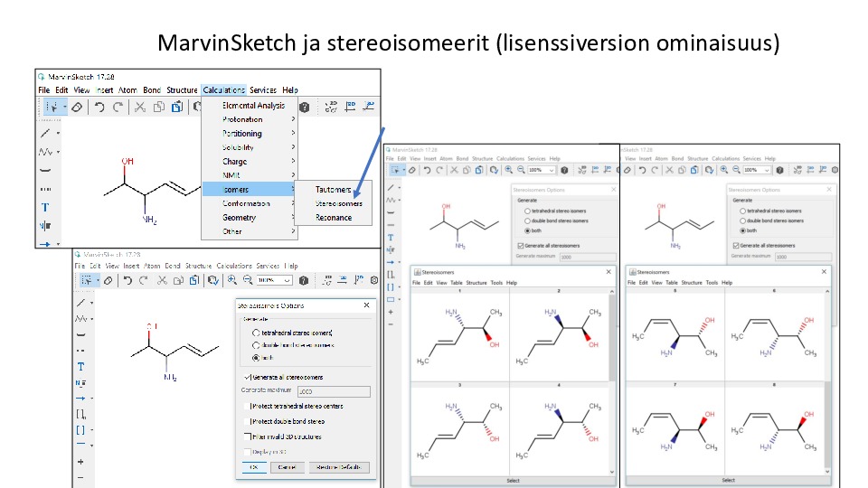Click Undo arrow in the top-left MarvinSketch window
The image size is (868, 488).
point(99,107)
